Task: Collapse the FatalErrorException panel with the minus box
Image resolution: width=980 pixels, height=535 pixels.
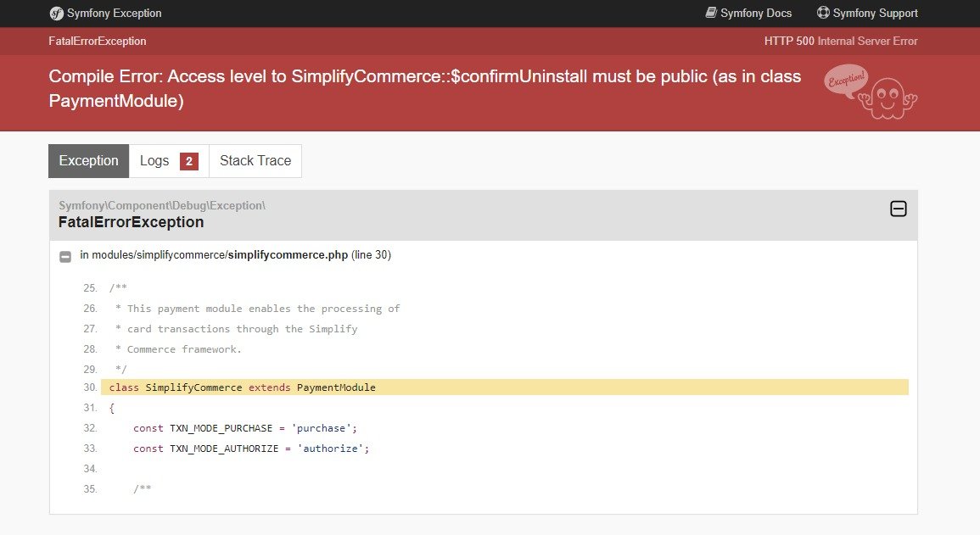Action: point(899,209)
